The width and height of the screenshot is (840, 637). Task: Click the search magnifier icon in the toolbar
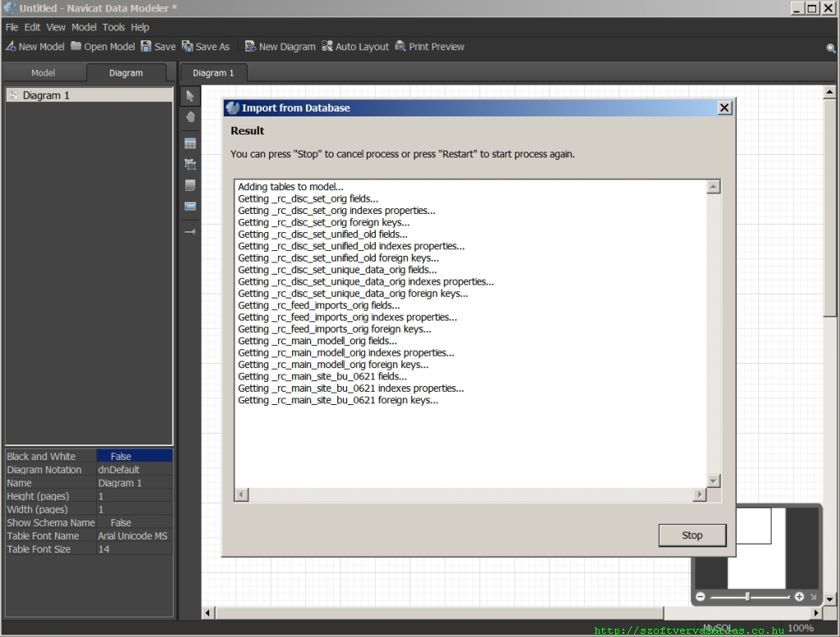point(830,48)
